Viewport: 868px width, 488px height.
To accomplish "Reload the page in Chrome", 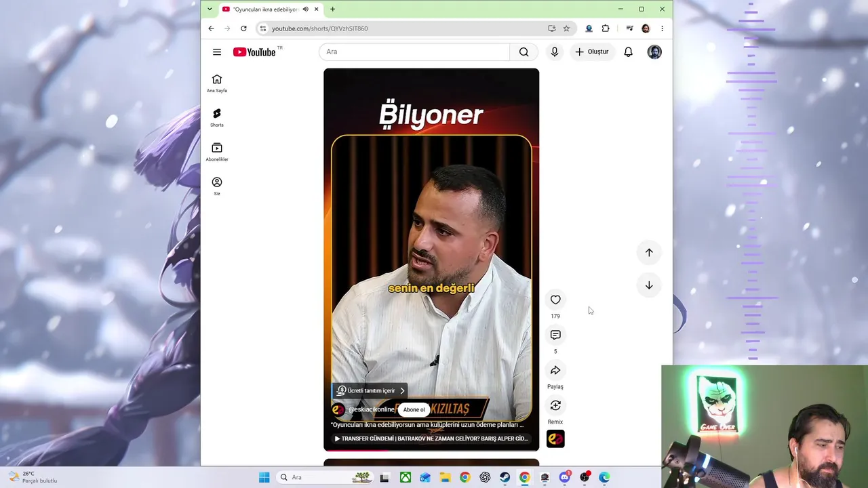I will click(x=243, y=28).
